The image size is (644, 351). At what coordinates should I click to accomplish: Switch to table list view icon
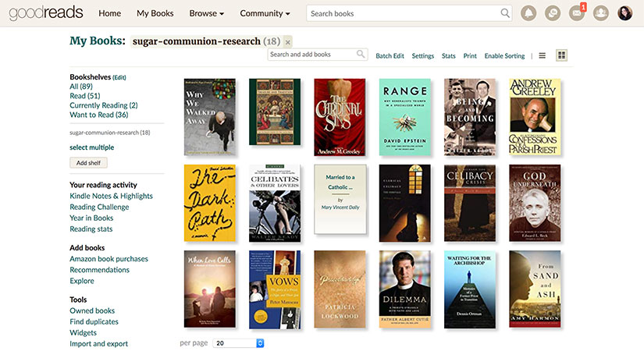pos(543,55)
